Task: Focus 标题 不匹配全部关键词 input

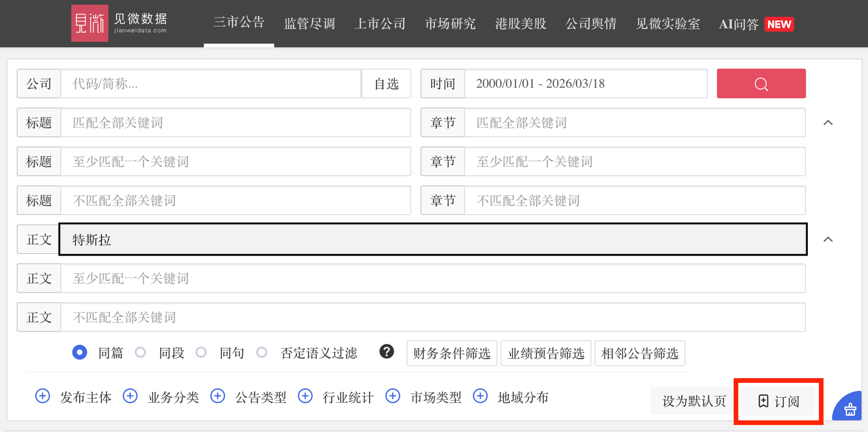Action: click(x=235, y=200)
